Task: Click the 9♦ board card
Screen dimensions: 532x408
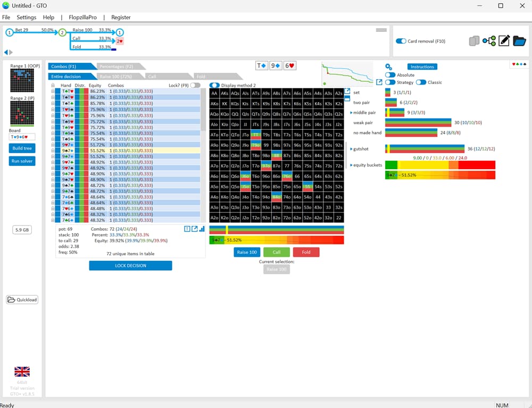Action: pyautogui.click(x=276, y=66)
